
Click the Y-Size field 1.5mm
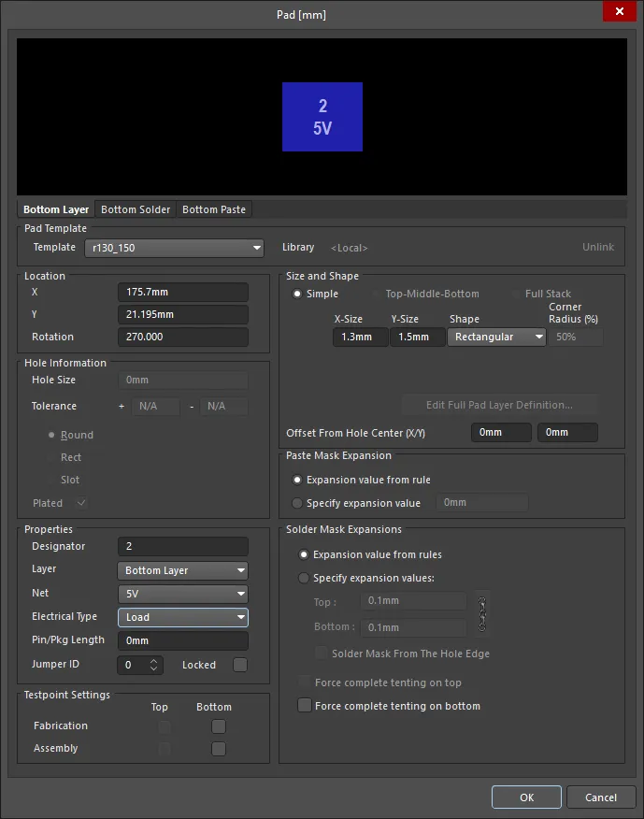[x=417, y=337]
